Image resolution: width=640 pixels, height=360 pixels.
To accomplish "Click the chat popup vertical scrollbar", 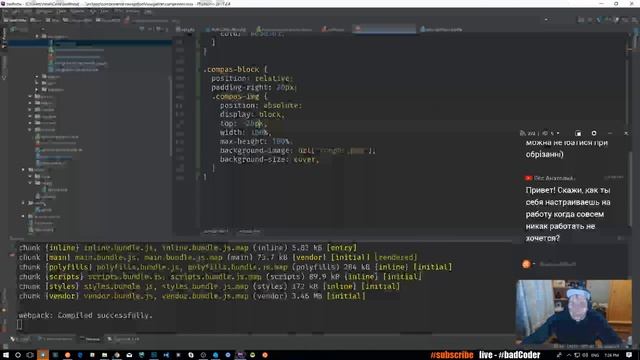I will [x=630, y=188].
